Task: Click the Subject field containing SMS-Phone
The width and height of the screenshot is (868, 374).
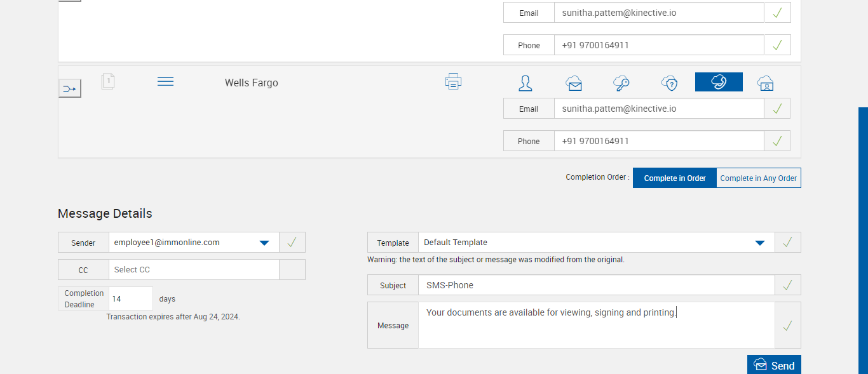Action: pyautogui.click(x=596, y=286)
